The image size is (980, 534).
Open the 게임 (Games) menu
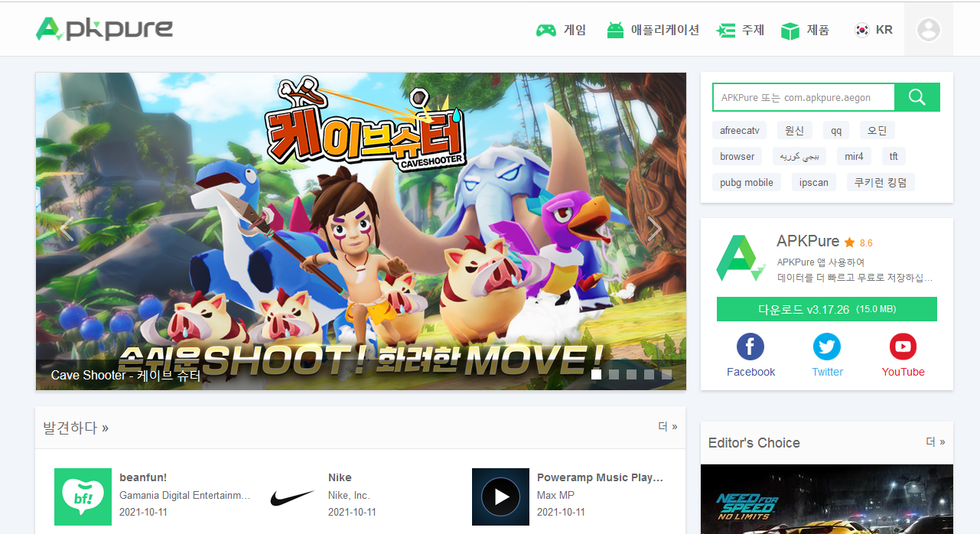click(x=561, y=30)
